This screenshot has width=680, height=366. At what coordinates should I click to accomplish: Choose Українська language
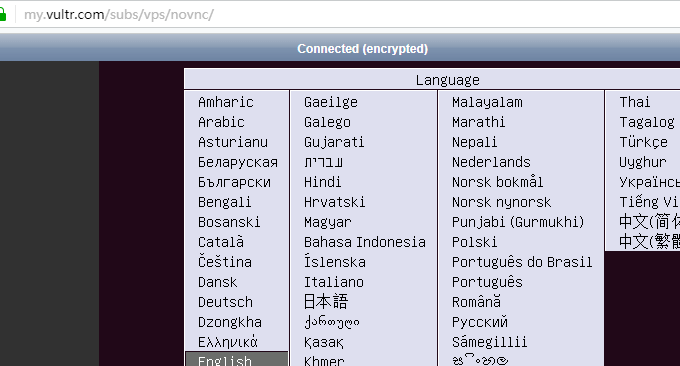tap(649, 182)
